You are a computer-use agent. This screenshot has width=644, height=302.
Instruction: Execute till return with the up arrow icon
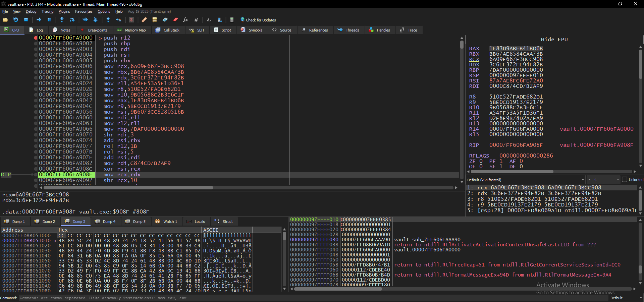point(108,20)
